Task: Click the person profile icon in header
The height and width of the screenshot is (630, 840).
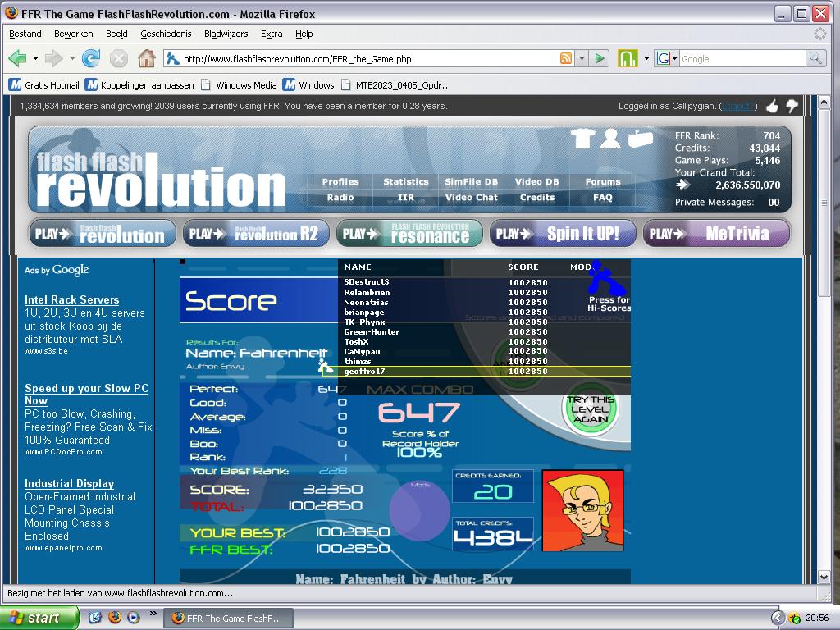Action: tap(610, 139)
